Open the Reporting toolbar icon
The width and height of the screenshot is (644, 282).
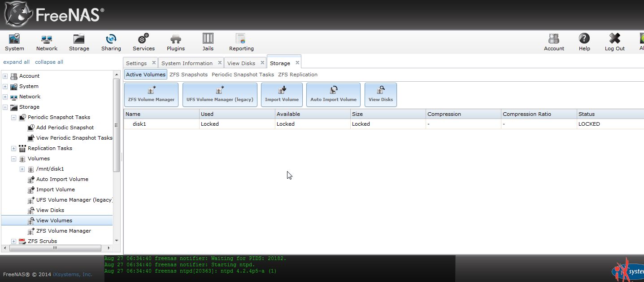click(x=241, y=42)
